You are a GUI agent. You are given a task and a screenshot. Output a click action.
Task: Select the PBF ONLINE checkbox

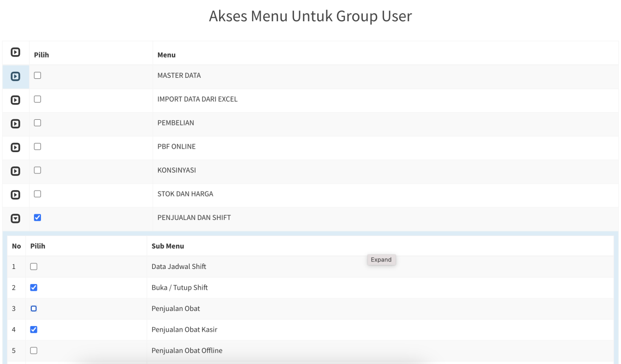37,147
